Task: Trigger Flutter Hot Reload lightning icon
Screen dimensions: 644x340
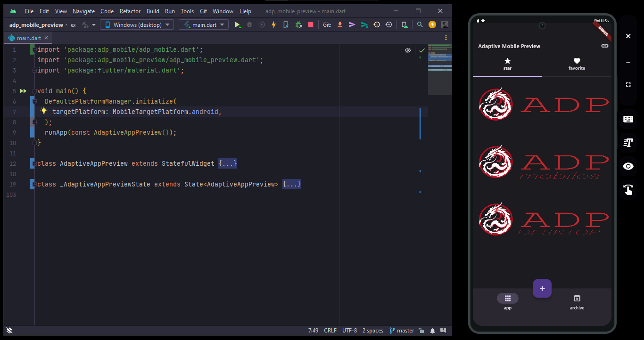Action: pyautogui.click(x=273, y=24)
